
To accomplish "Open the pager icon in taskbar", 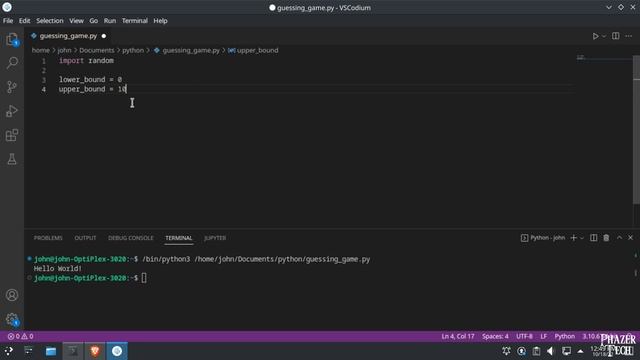I will [29, 351].
